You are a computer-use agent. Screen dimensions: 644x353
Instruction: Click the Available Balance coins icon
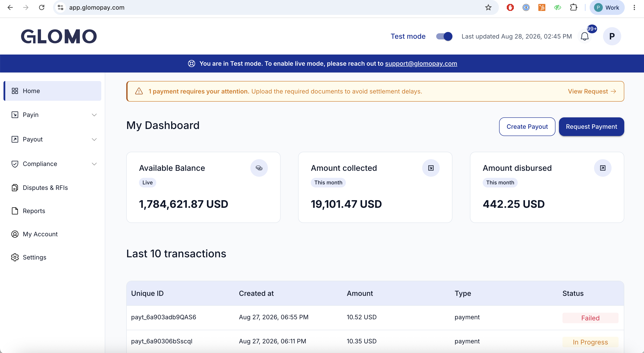point(259,168)
